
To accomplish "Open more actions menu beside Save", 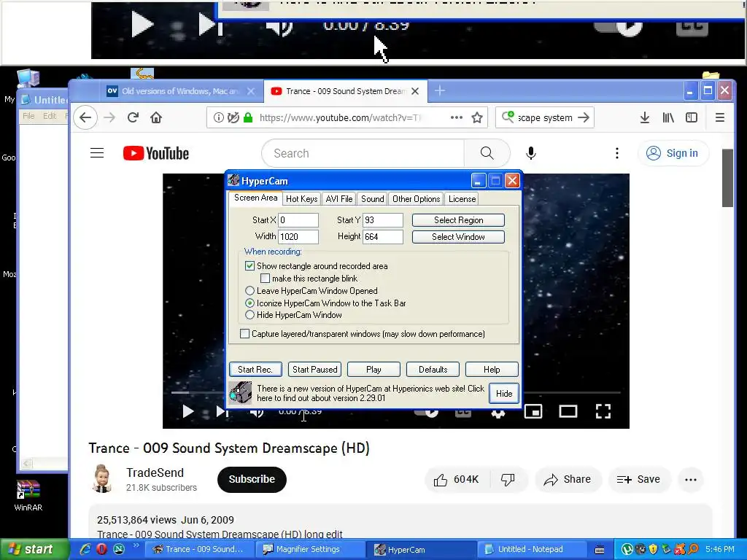I will tap(691, 480).
